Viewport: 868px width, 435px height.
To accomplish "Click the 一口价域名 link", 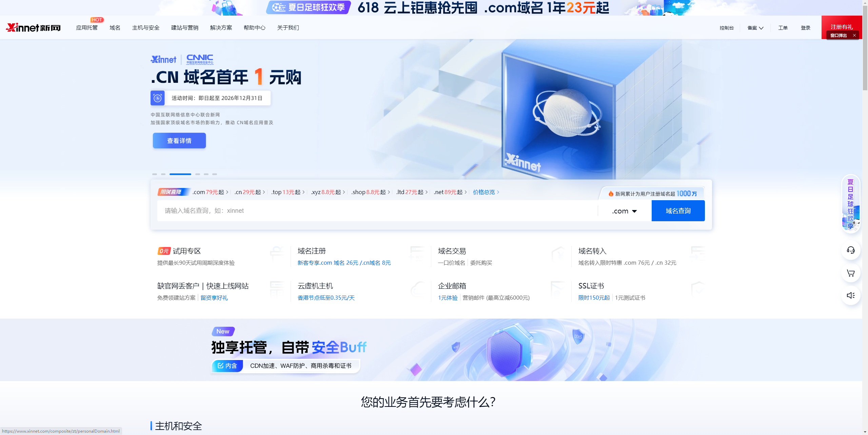I will (x=452, y=263).
